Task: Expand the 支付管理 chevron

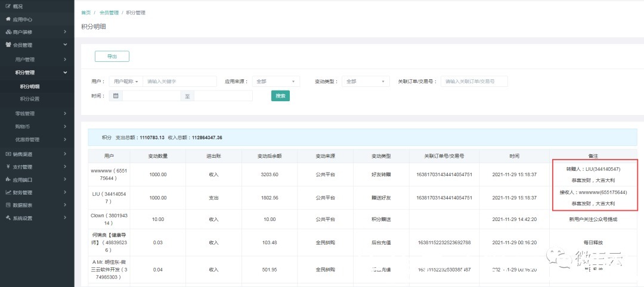Action: (65, 167)
